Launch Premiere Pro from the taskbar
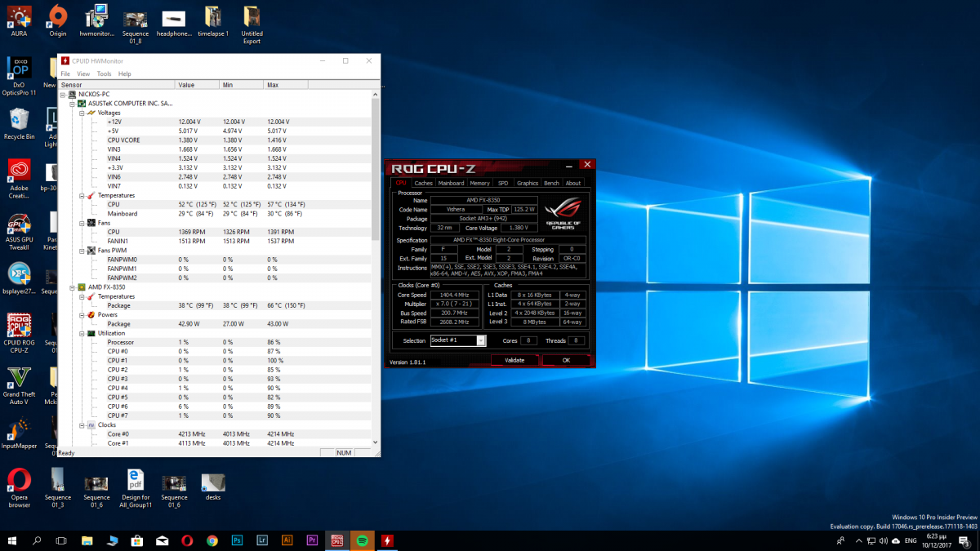 point(312,540)
